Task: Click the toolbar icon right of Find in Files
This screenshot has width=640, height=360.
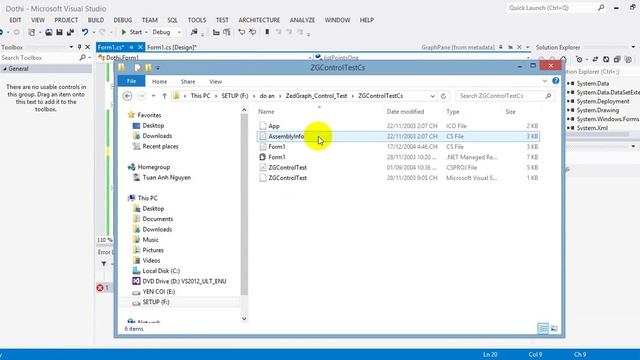Action: (216, 32)
